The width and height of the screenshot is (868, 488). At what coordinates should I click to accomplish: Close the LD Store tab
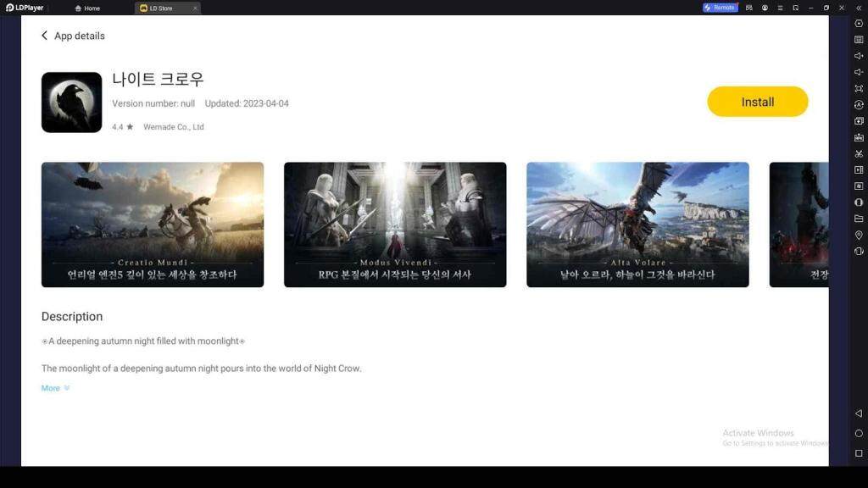point(195,8)
